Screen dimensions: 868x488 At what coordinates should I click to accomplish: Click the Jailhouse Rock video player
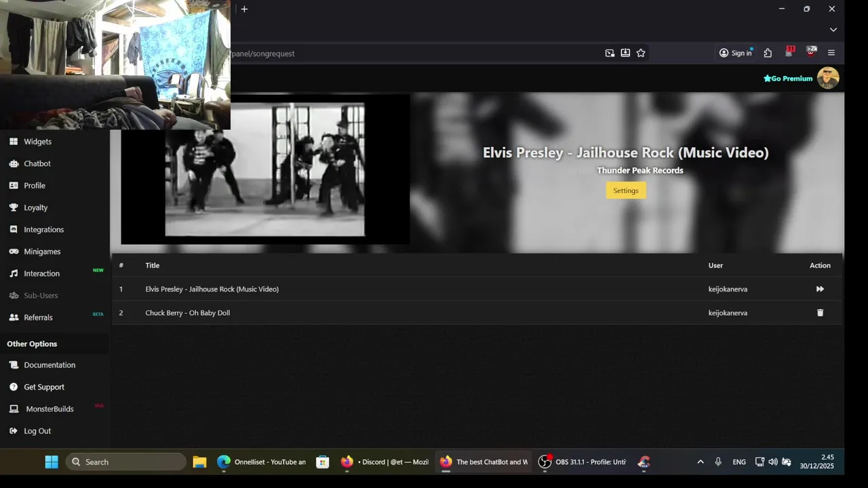(x=265, y=169)
